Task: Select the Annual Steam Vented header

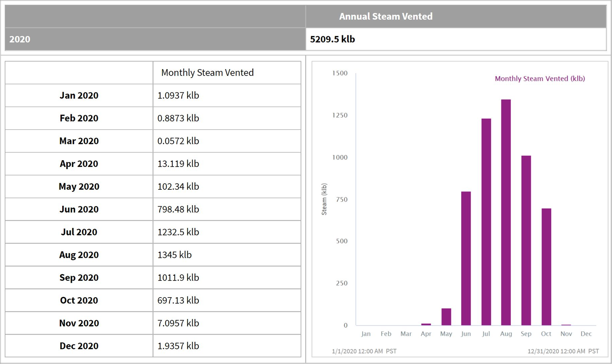Action: coord(386,16)
